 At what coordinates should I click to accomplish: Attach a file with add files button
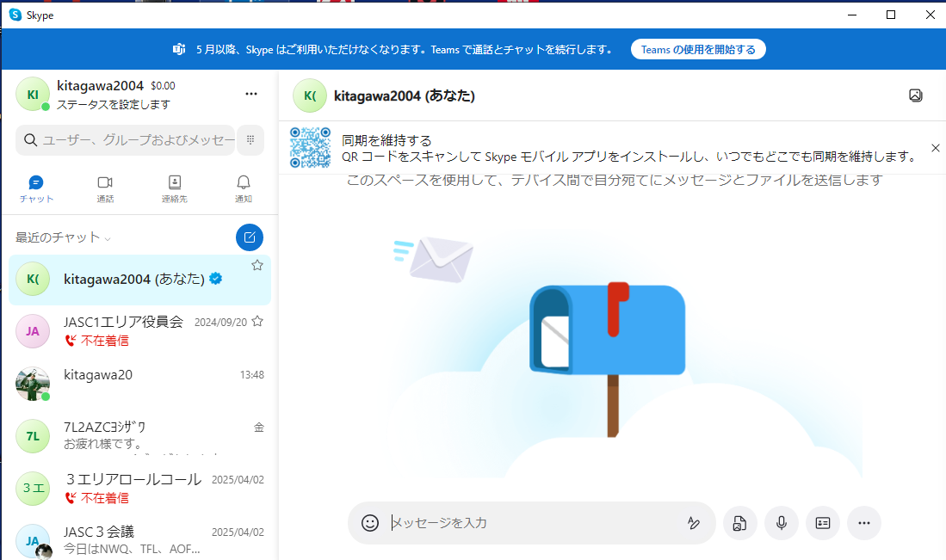[x=739, y=523]
